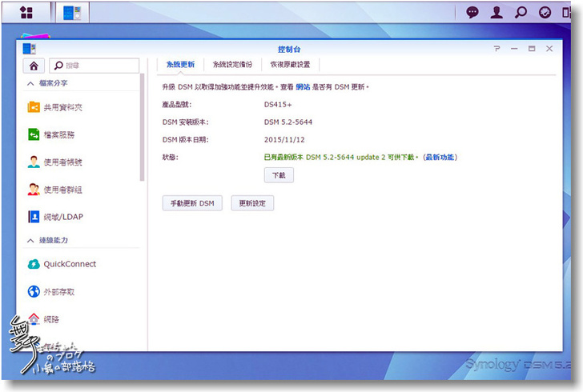583x392 pixels.
Task: Open the desktop search magnifier icon
Action: [x=521, y=12]
